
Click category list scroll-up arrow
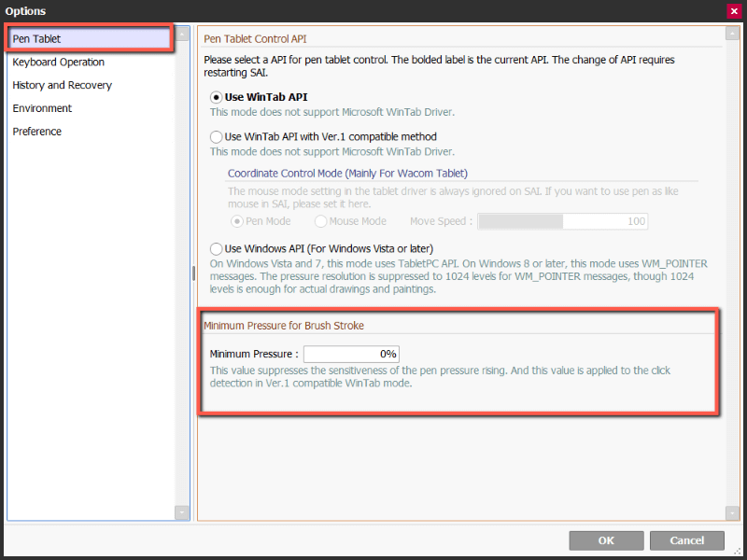pyautogui.click(x=182, y=34)
